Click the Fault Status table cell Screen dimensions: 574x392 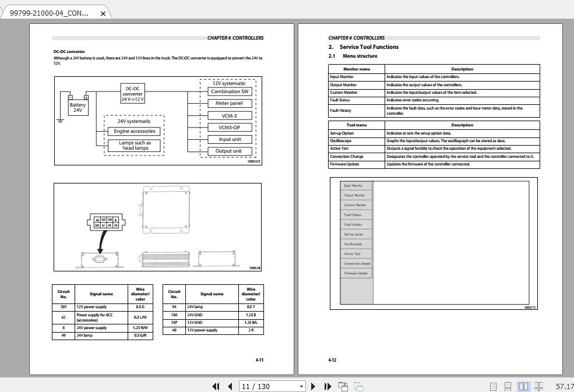point(357,100)
